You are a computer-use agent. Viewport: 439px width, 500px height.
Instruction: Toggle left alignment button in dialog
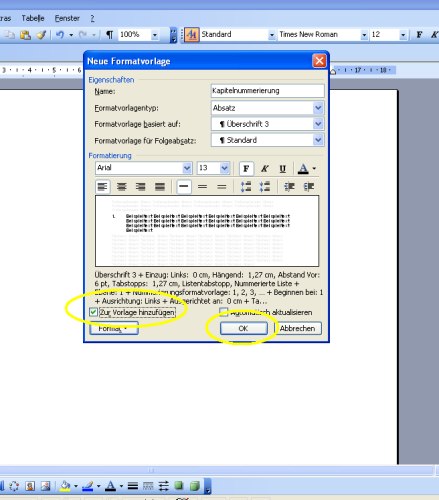pos(102,187)
